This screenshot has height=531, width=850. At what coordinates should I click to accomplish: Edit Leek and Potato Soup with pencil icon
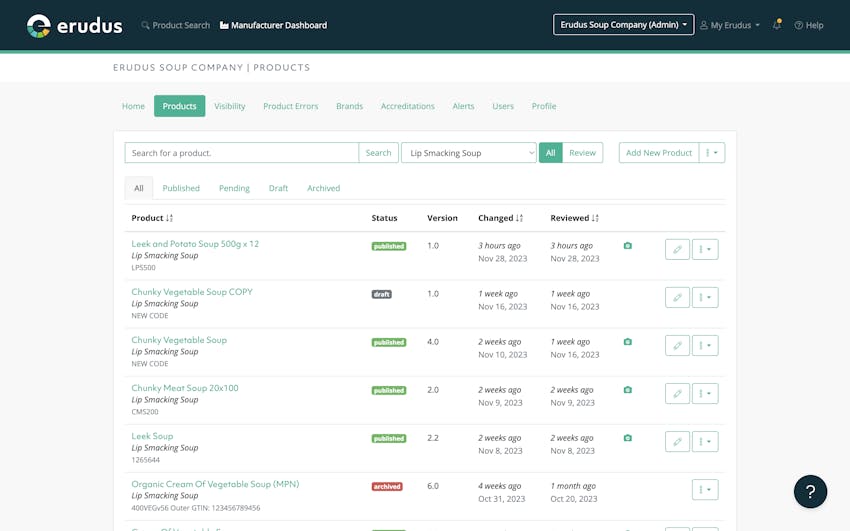point(678,249)
